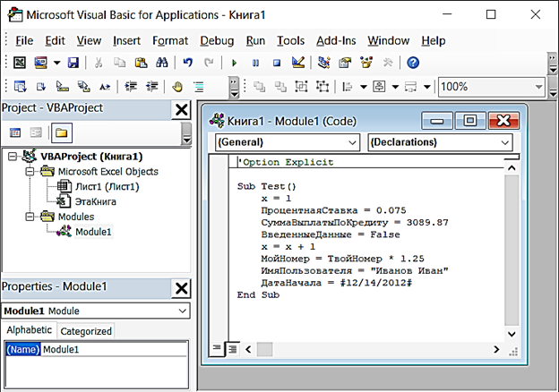Click the List Constants icon
559x392 pixels.
[41, 87]
